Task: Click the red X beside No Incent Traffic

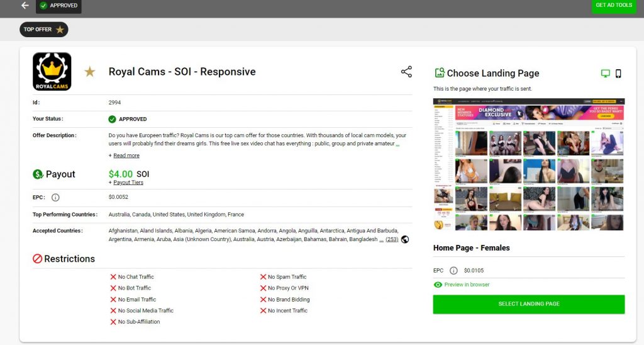Action: click(x=263, y=311)
